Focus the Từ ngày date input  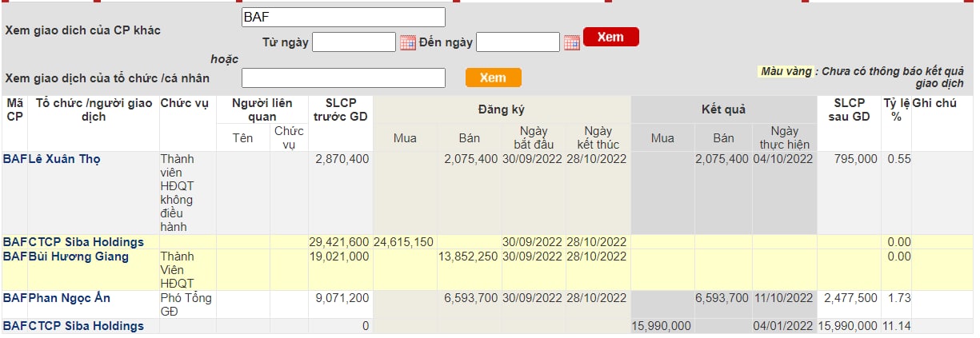(354, 42)
